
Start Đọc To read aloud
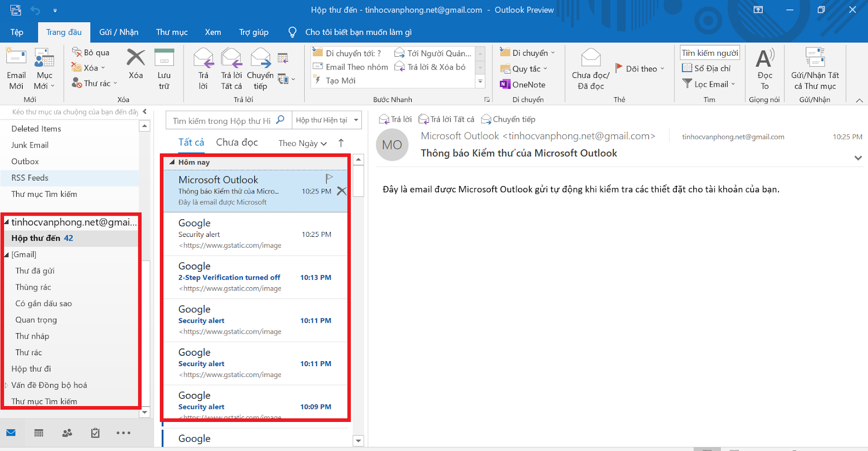pyautogui.click(x=765, y=69)
